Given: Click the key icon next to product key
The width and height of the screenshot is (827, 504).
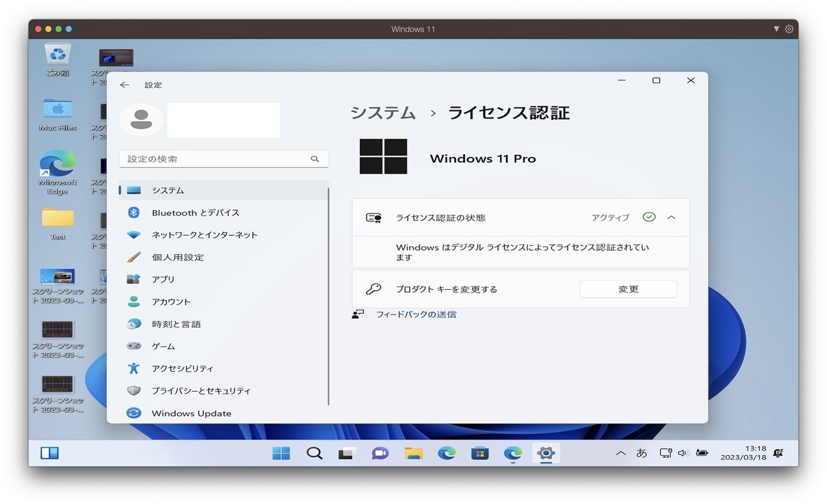Looking at the screenshot, I should click(x=374, y=289).
